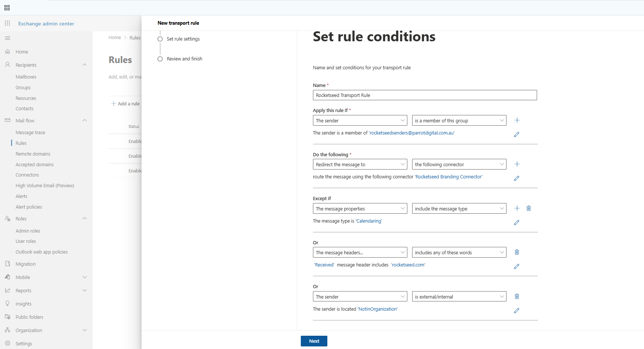
Task: Edit the sender group member value
Action: 516,135
